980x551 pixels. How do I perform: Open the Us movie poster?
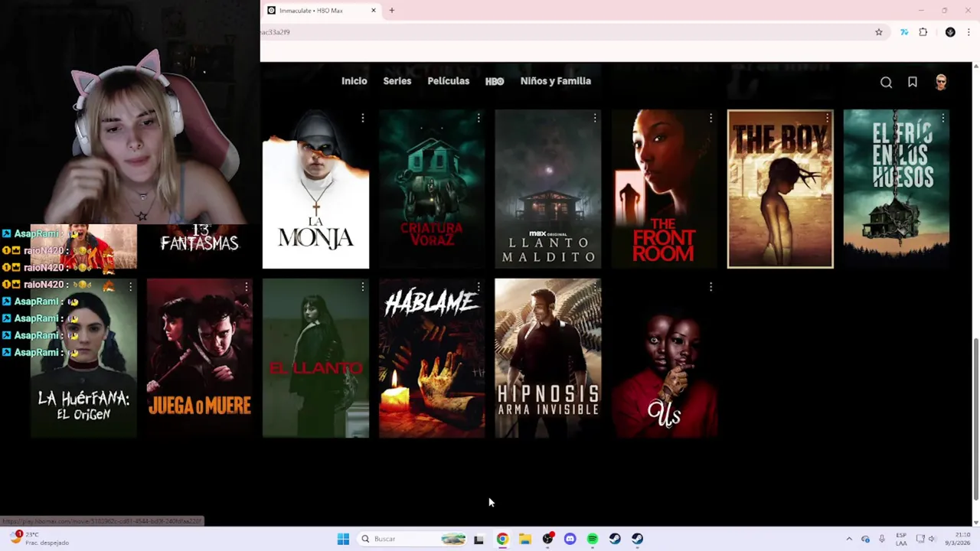(664, 358)
